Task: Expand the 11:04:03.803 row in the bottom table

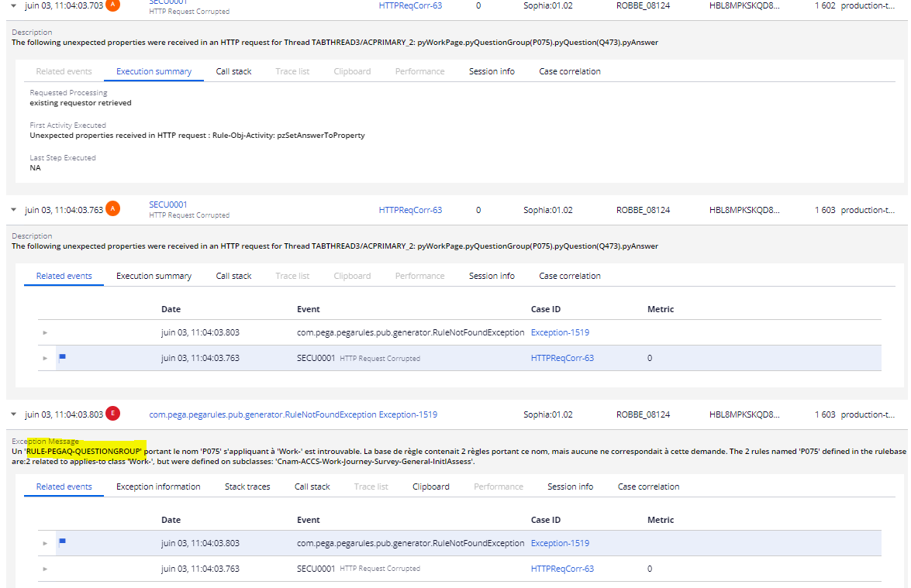Action: 45,543
